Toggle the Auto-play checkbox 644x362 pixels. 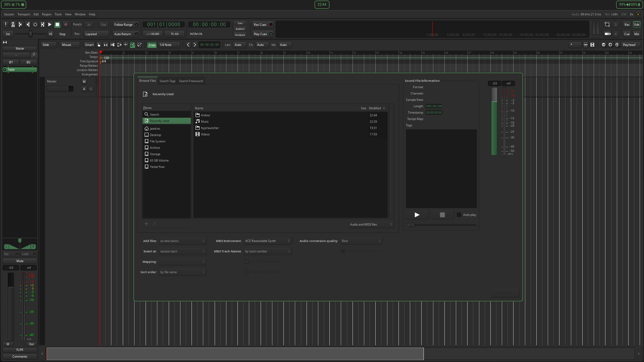[459, 215]
